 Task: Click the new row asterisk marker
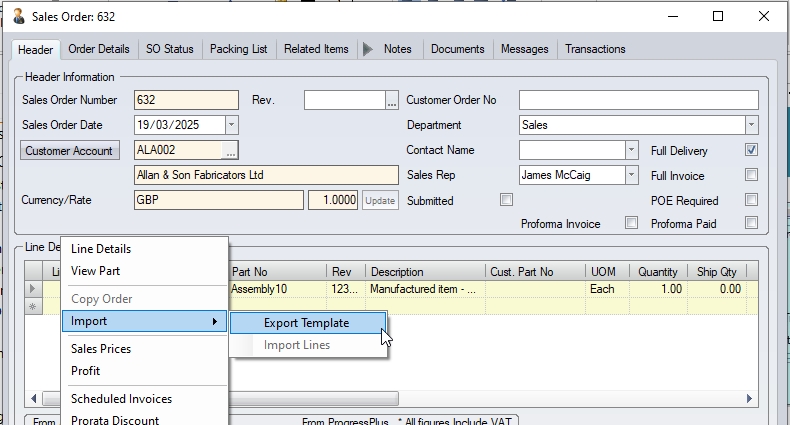tap(34, 306)
